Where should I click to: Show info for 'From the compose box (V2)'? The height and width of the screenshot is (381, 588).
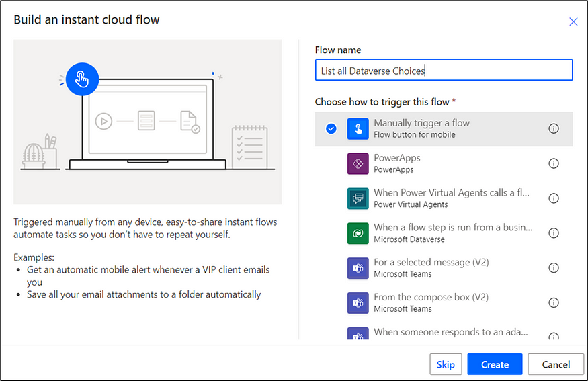click(x=554, y=303)
